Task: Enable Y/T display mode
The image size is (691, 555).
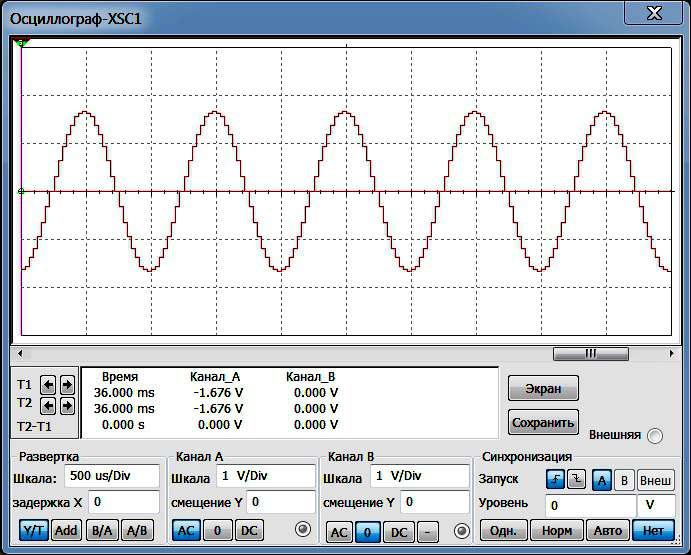Action: pyautogui.click(x=34, y=531)
